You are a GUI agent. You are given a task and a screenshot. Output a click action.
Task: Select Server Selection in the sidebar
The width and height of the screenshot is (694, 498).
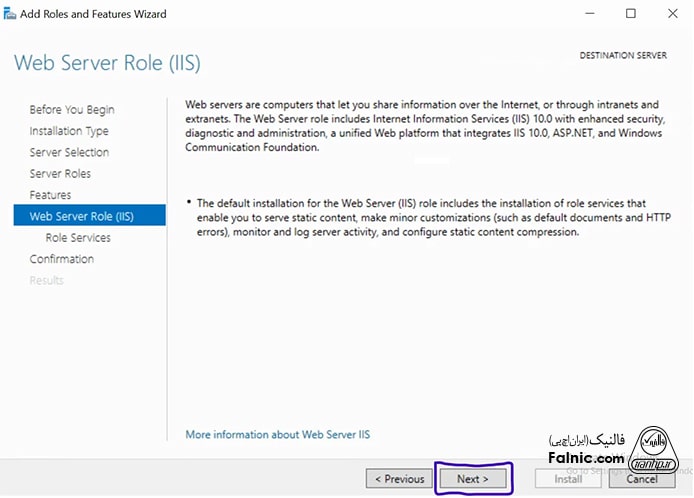[x=69, y=153]
